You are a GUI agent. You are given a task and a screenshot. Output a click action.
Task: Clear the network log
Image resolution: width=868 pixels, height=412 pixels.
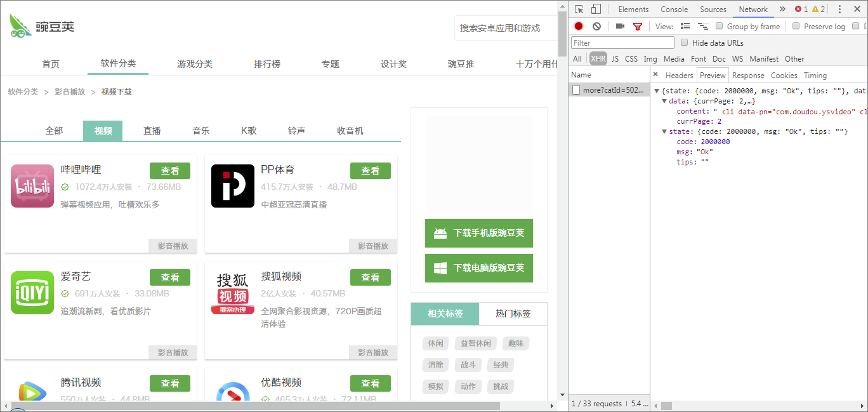[x=596, y=26]
